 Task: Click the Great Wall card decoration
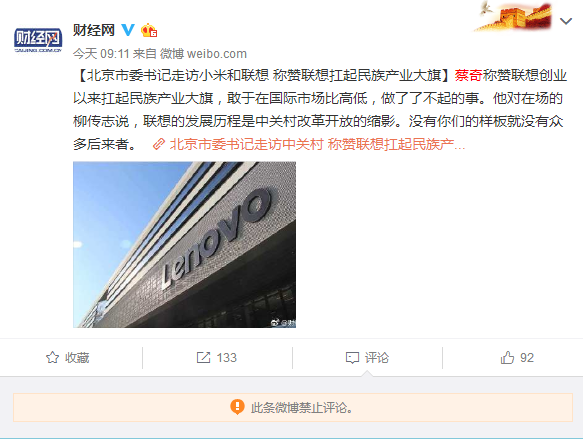(x=513, y=16)
